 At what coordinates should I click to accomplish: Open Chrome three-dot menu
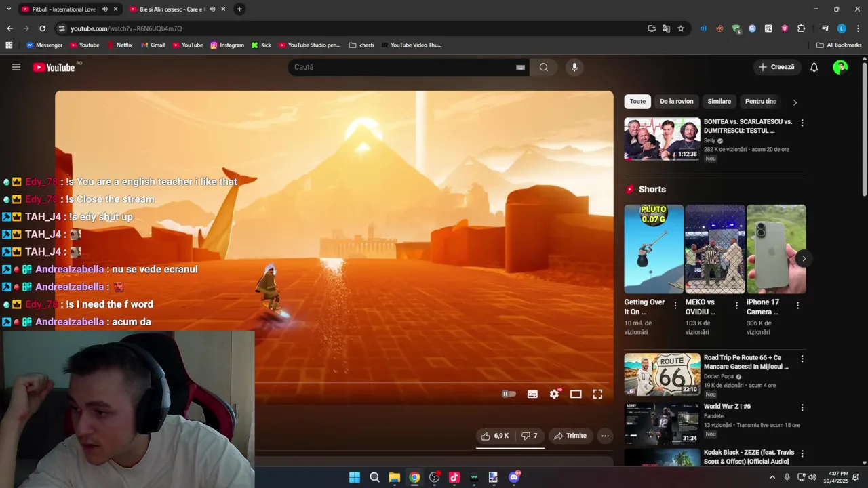pos(858,28)
